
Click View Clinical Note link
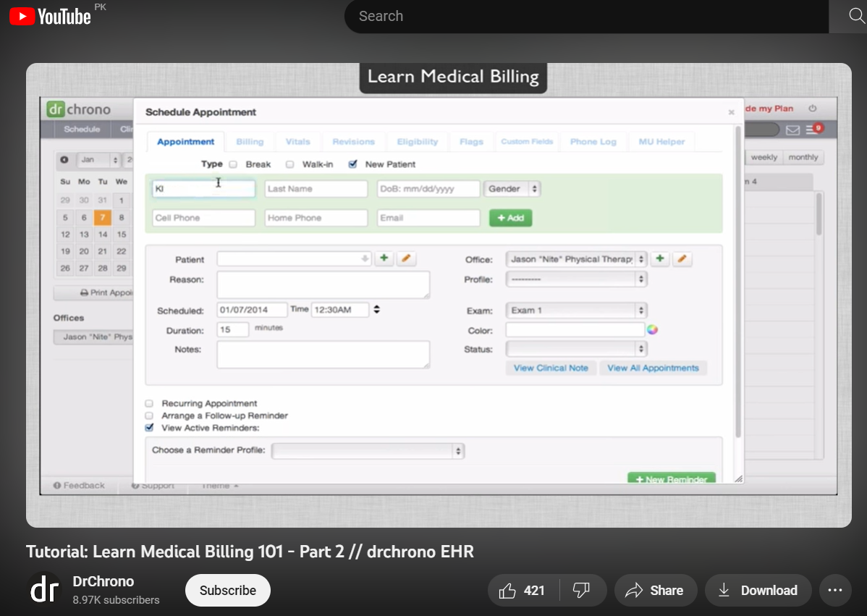click(x=551, y=368)
